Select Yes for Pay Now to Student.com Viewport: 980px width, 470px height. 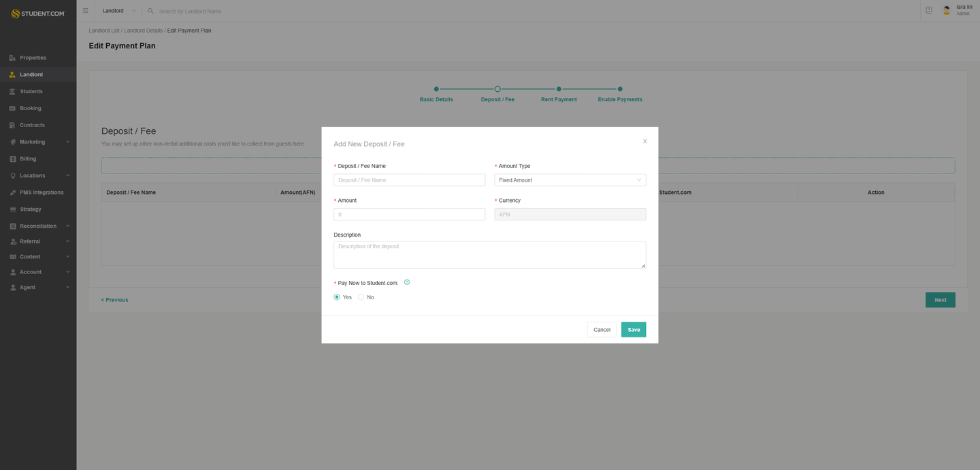337,297
